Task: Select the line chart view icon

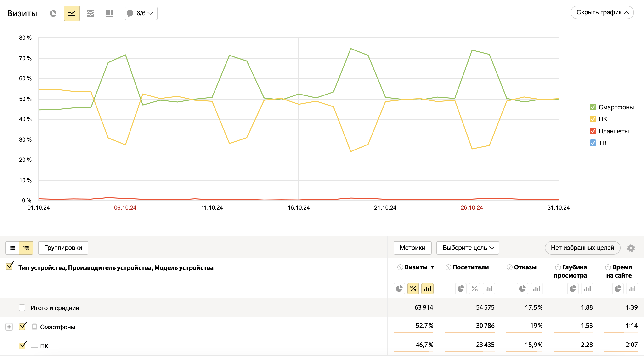Action: (72, 13)
